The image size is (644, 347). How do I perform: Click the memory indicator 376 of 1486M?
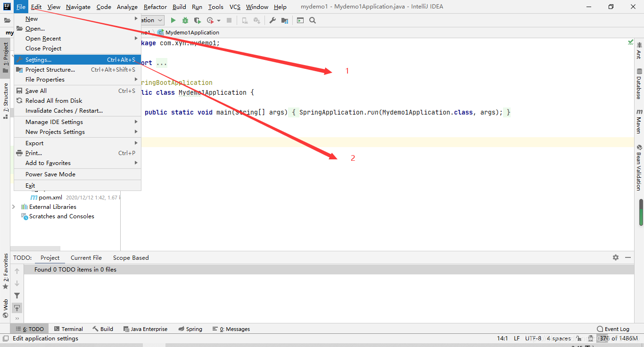(x=619, y=339)
